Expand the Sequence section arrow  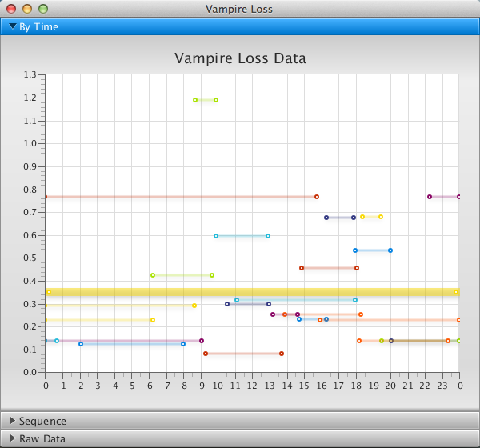[13, 421]
